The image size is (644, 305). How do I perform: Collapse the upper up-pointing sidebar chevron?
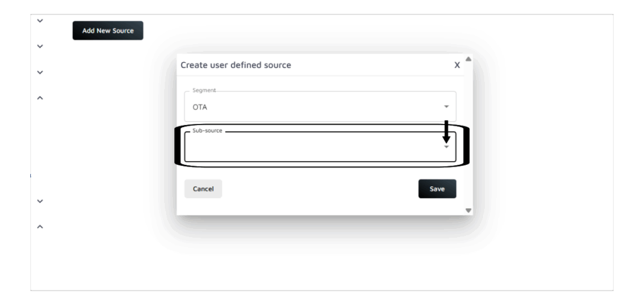click(x=40, y=98)
